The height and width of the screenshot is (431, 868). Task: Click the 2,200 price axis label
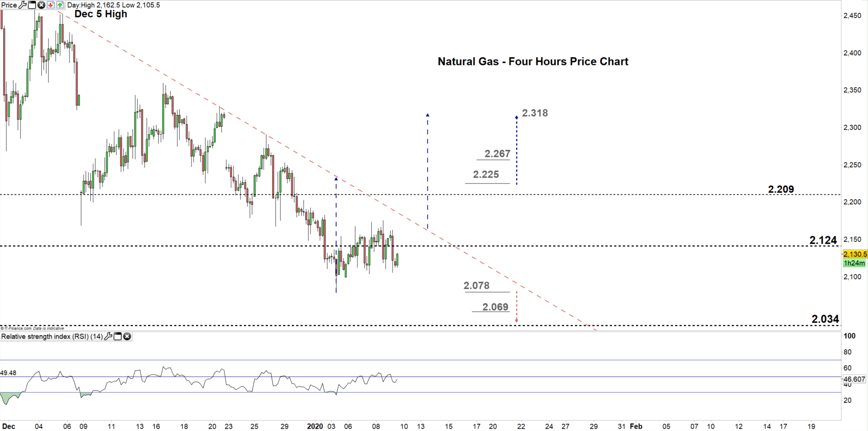point(852,202)
